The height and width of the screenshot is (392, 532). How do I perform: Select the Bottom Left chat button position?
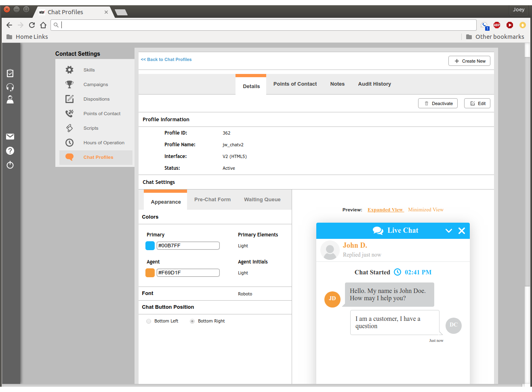point(149,321)
